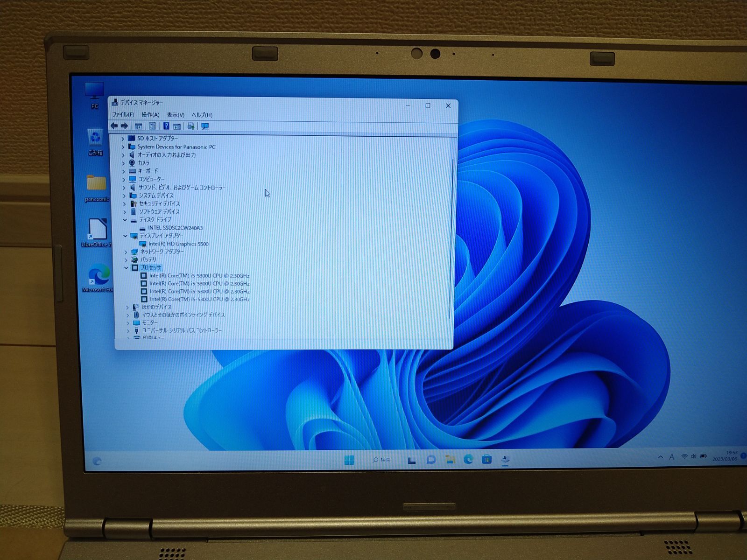This screenshot has width=747, height=560.
Task: Expand the キーボード category chevron
Action: pos(124,171)
